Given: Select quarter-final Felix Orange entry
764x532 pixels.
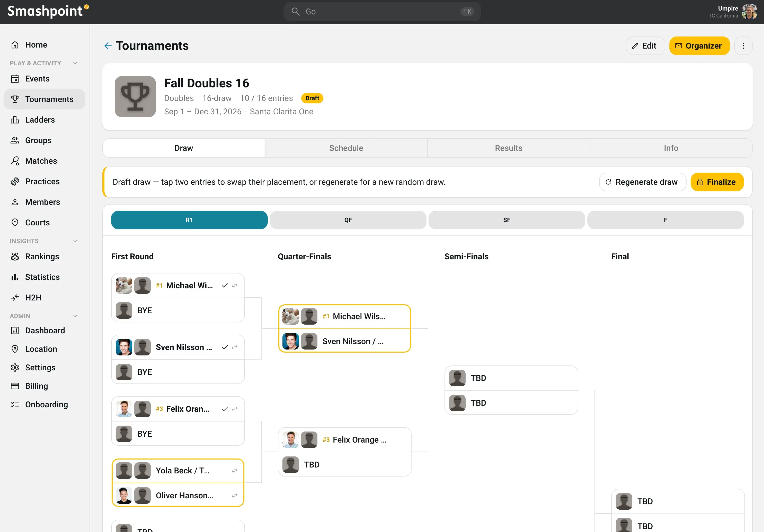Looking at the screenshot, I should point(344,440).
